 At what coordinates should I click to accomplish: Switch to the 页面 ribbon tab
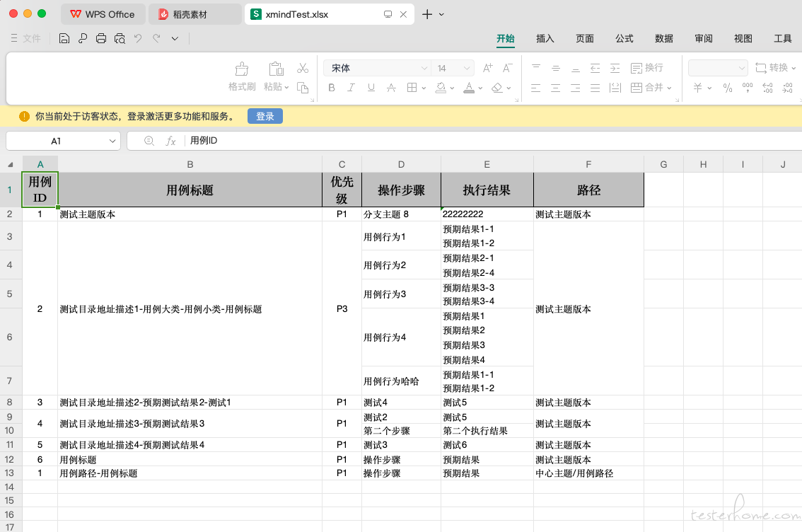click(585, 38)
